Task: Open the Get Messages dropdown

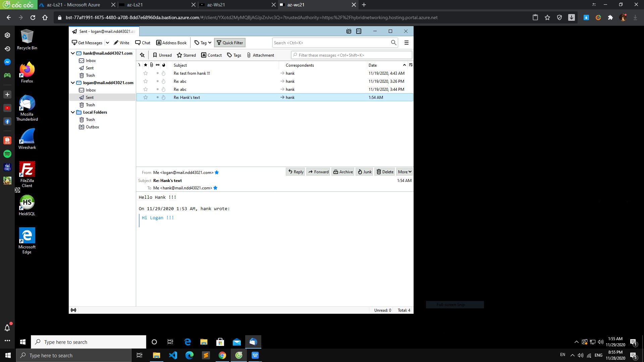Action: 108,43
